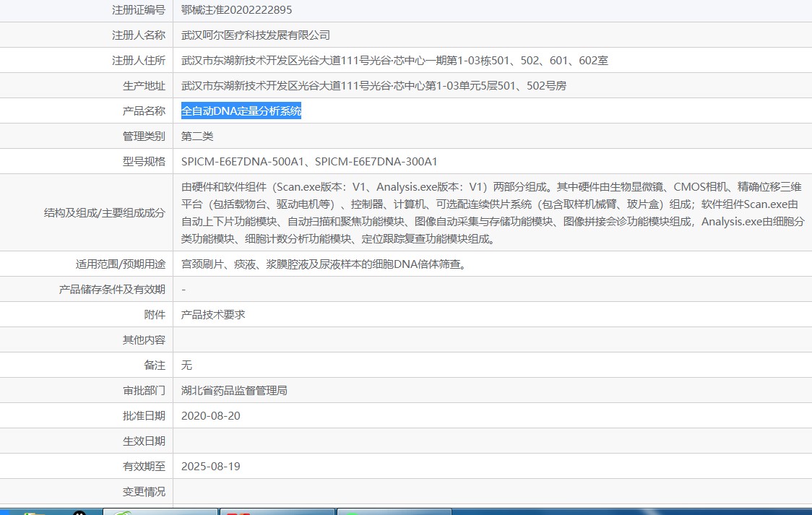Click the 注册人住所 label
812x515 pixels.
(139, 61)
